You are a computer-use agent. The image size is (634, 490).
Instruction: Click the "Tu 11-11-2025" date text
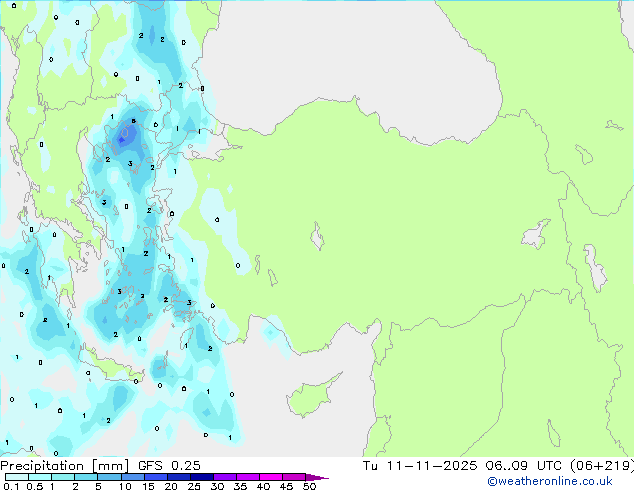pyautogui.click(x=420, y=466)
